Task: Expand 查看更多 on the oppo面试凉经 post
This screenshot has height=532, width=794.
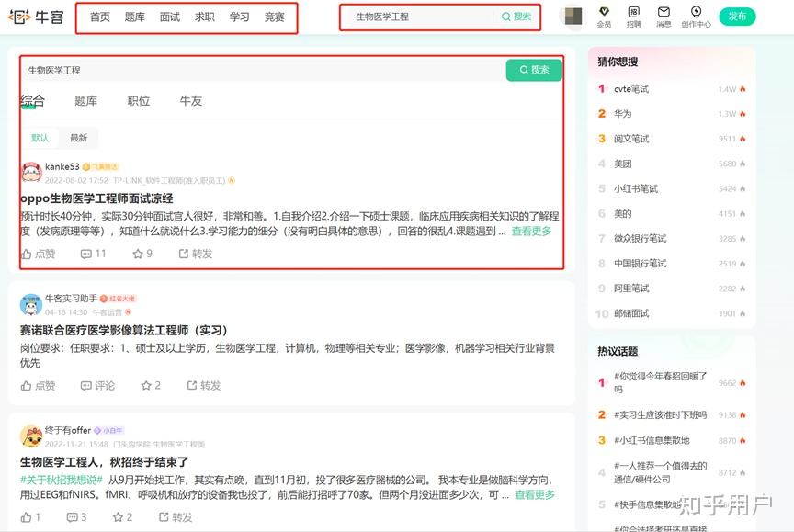Action: [532, 232]
